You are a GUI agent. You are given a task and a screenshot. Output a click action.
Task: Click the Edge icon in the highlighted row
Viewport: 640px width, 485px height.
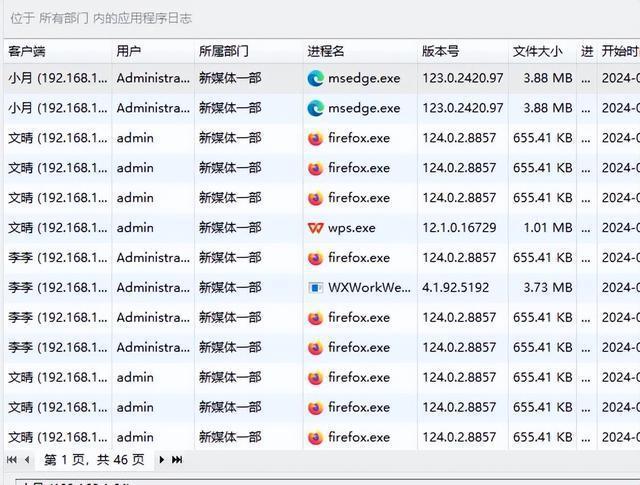click(x=316, y=78)
